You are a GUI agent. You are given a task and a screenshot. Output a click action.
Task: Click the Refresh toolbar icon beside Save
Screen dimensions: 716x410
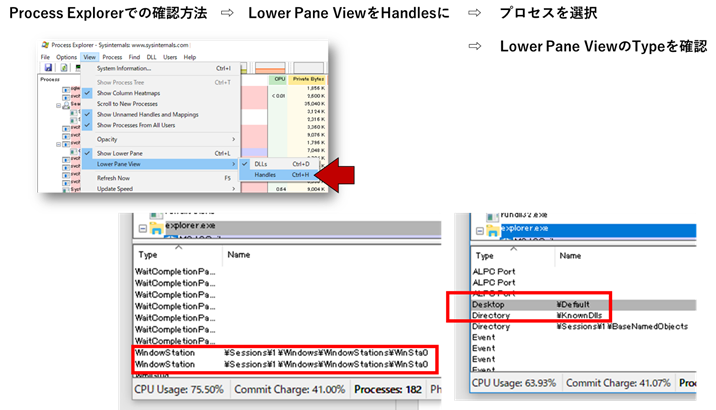(x=63, y=68)
